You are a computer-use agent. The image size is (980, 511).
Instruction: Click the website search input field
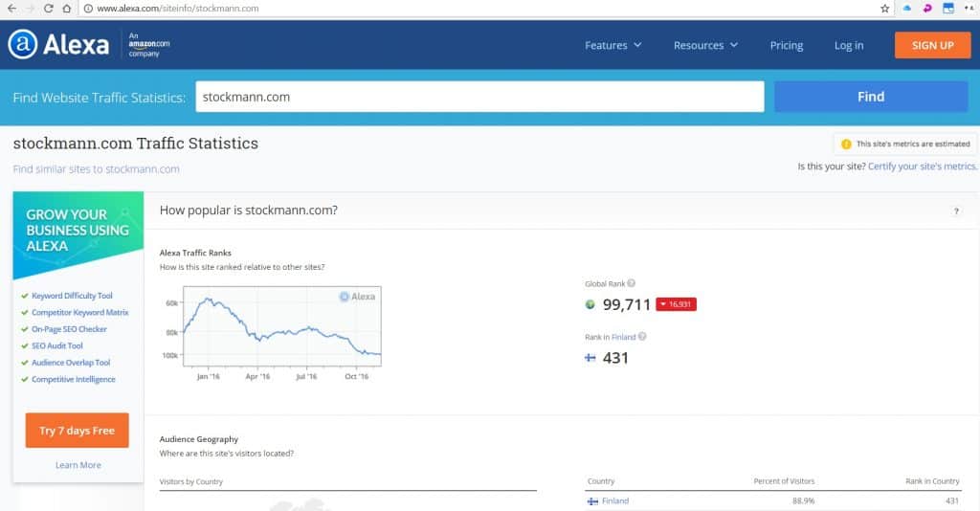click(479, 97)
